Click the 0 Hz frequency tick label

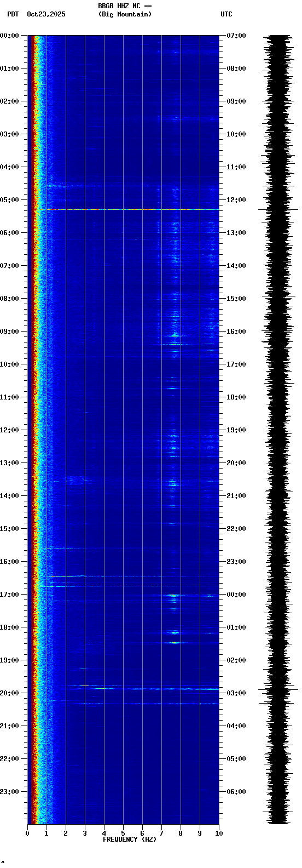click(27, 833)
